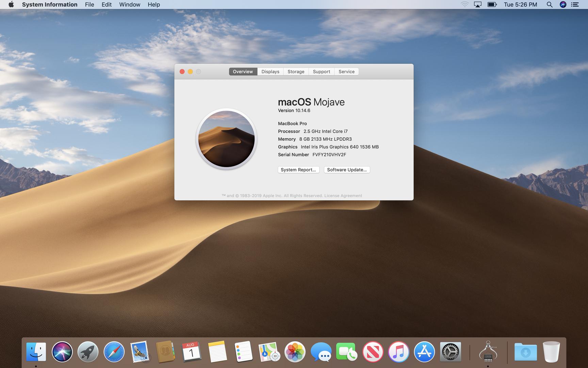
Task: Click the clock showing Tue 5:26 PM
Action: (x=520, y=4)
